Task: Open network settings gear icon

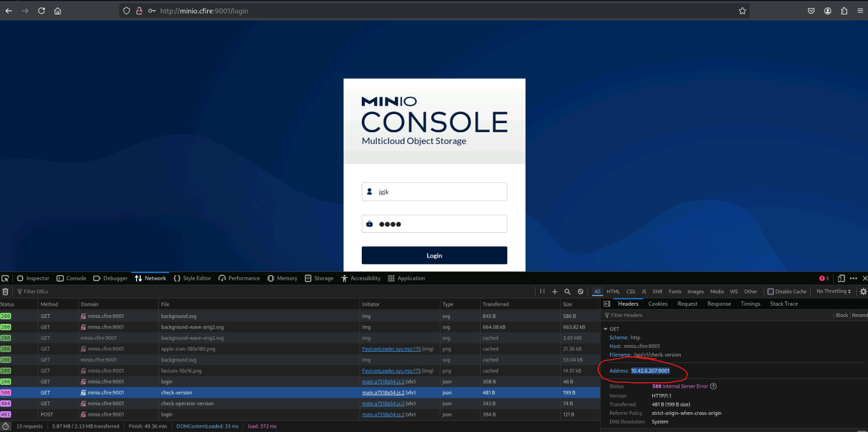Action: point(863,292)
